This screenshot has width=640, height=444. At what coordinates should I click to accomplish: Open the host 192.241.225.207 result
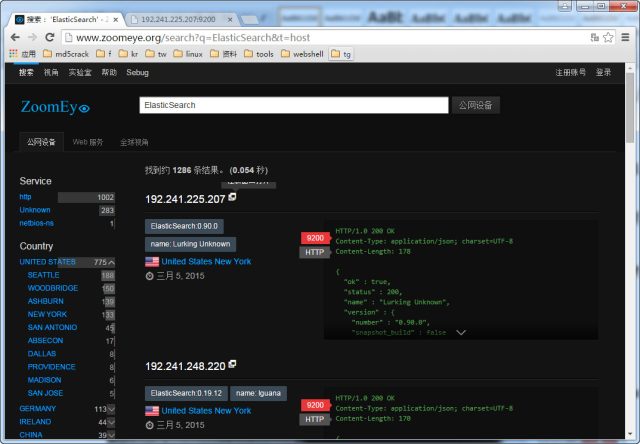click(x=185, y=199)
